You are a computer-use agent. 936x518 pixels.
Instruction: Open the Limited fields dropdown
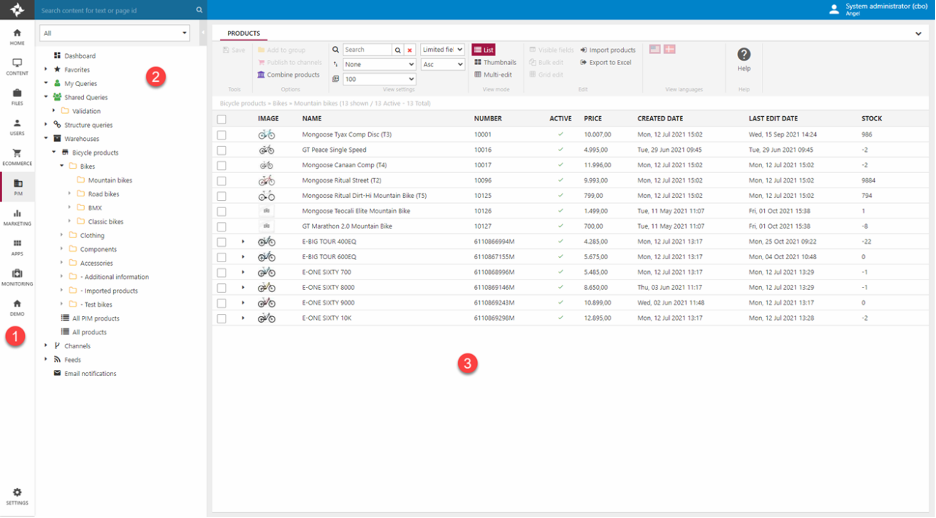(442, 50)
